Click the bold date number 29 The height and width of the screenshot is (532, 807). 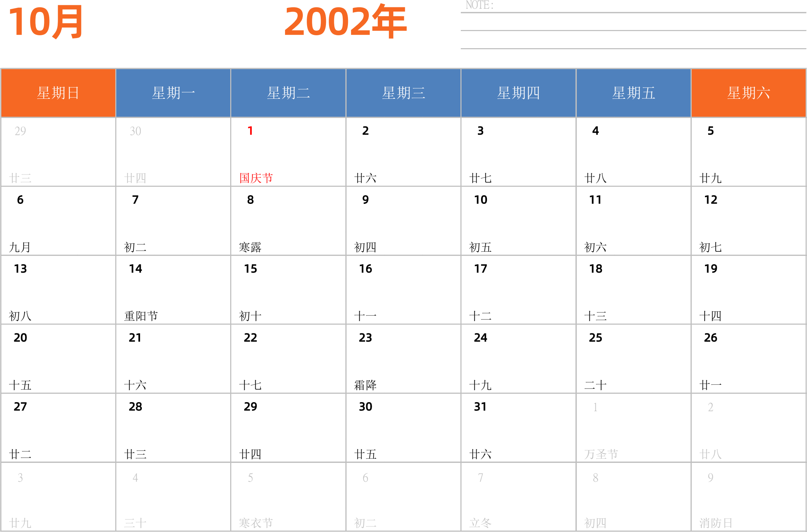pyautogui.click(x=250, y=407)
